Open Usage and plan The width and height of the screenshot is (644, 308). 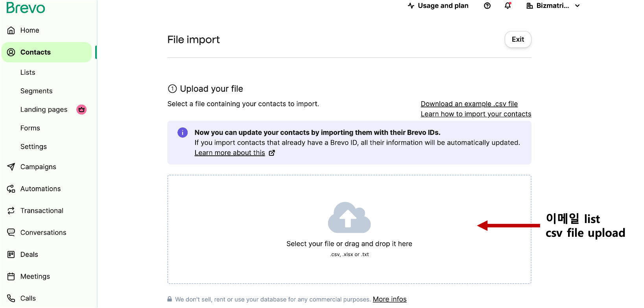pos(438,6)
